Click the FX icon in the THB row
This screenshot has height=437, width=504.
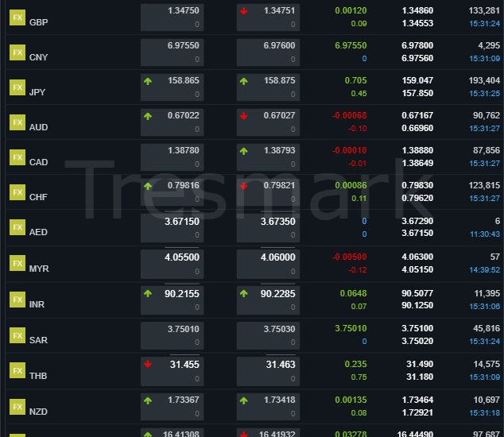(x=17, y=370)
